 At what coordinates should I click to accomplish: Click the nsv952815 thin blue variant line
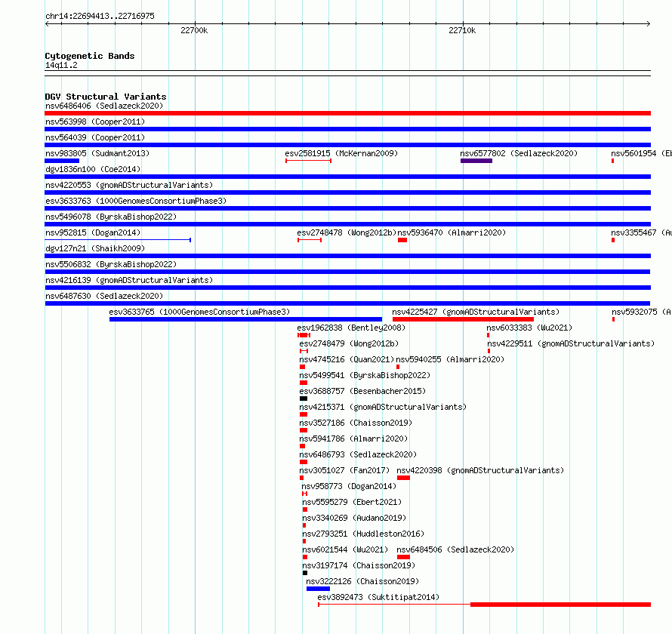point(118,240)
